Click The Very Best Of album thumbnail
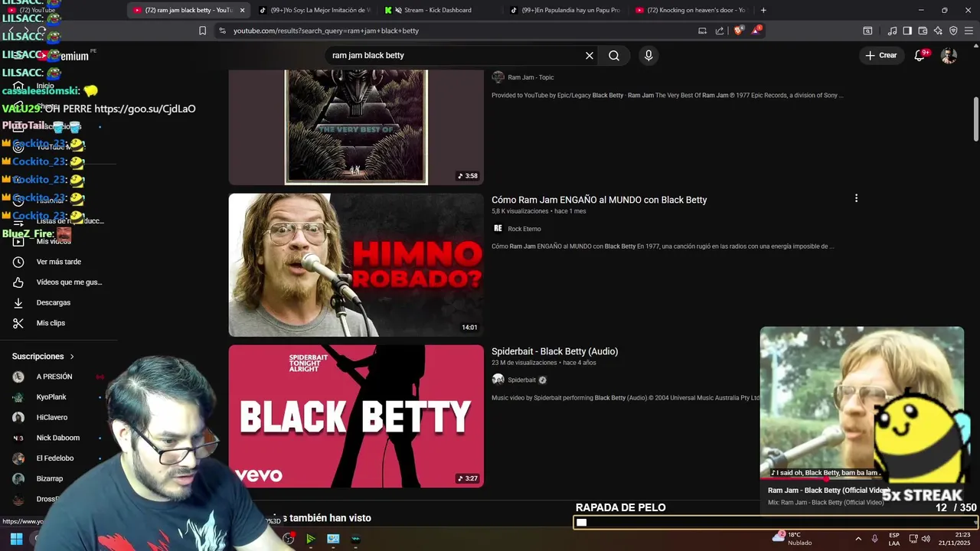This screenshot has height=551, width=980. 356,127
